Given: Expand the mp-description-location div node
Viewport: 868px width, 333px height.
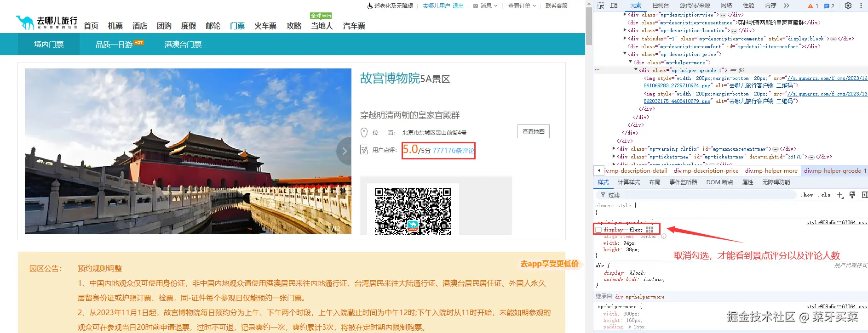Looking at the screenshot, I should tap(625, 30).
